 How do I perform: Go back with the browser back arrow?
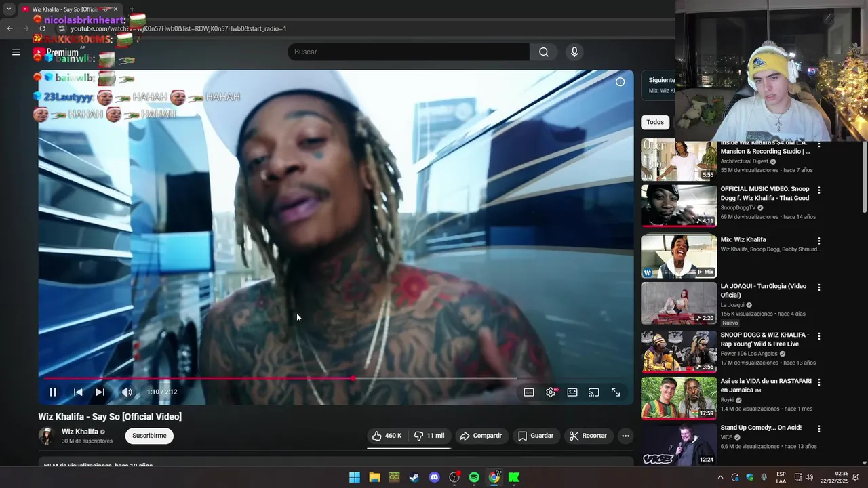coord(9,28)
